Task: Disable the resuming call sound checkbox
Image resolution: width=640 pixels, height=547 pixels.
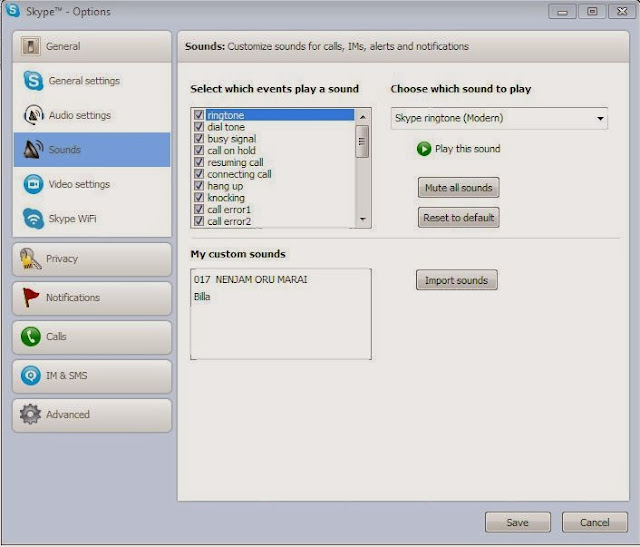Action: click(x=199, y=162)
